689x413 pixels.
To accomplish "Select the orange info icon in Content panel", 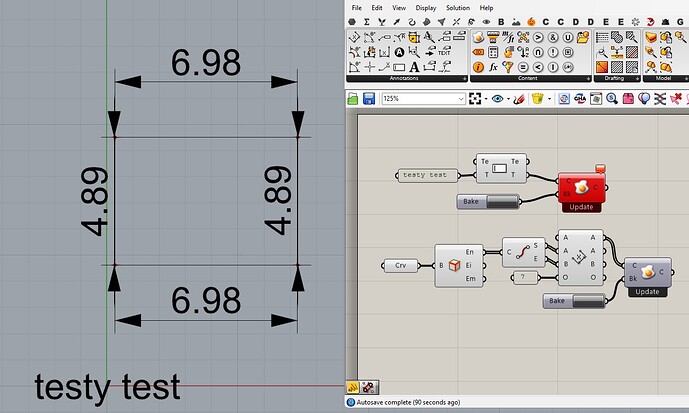I will pyautogui.click(x=478, y=67).
